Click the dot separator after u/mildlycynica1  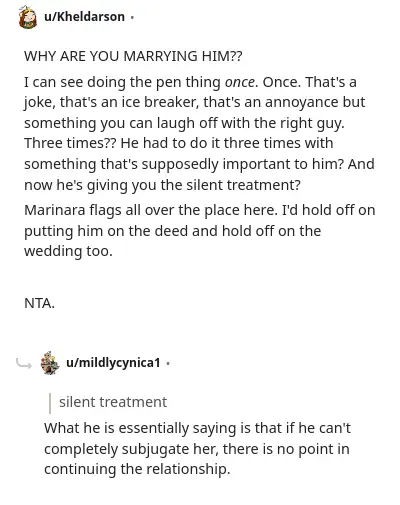[x=168, y=363]
